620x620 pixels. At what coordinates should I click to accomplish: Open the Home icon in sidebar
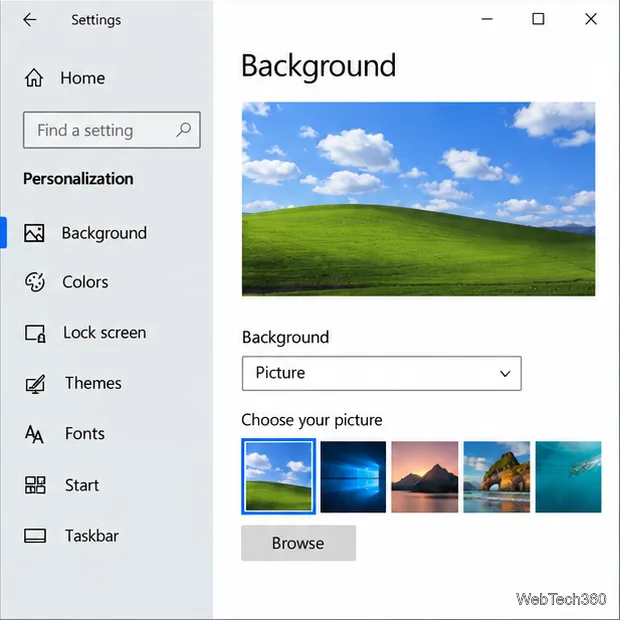pyautogui.click(x=34, y=78)
